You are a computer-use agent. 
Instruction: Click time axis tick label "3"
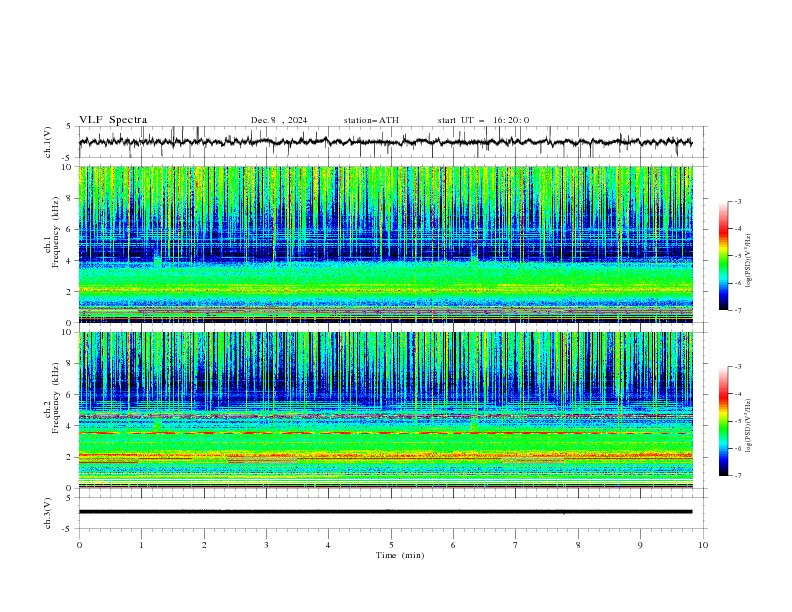pyautogui.click(x=266, y=545)
